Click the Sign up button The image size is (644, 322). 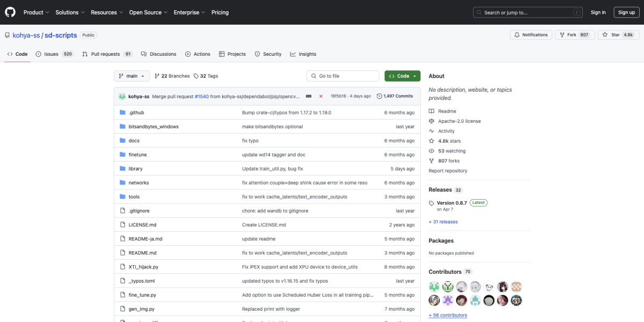coord(626,12)
